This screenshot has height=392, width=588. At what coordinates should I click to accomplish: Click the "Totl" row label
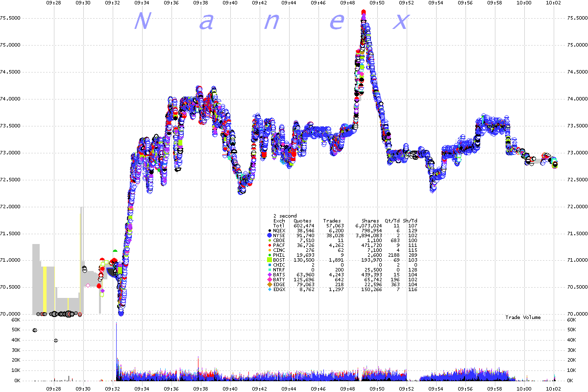click(x=279, y=226)
